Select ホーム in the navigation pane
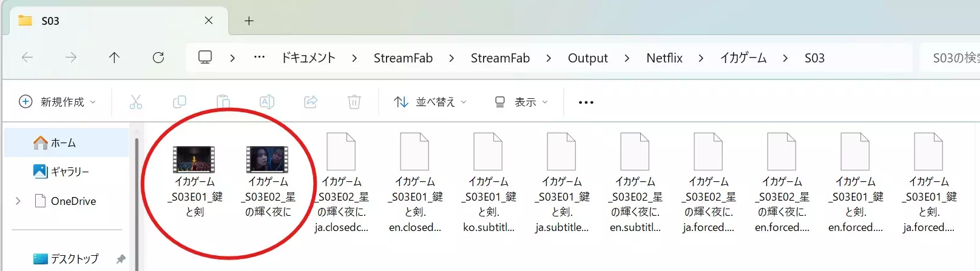980x271 pixels. 67,143
